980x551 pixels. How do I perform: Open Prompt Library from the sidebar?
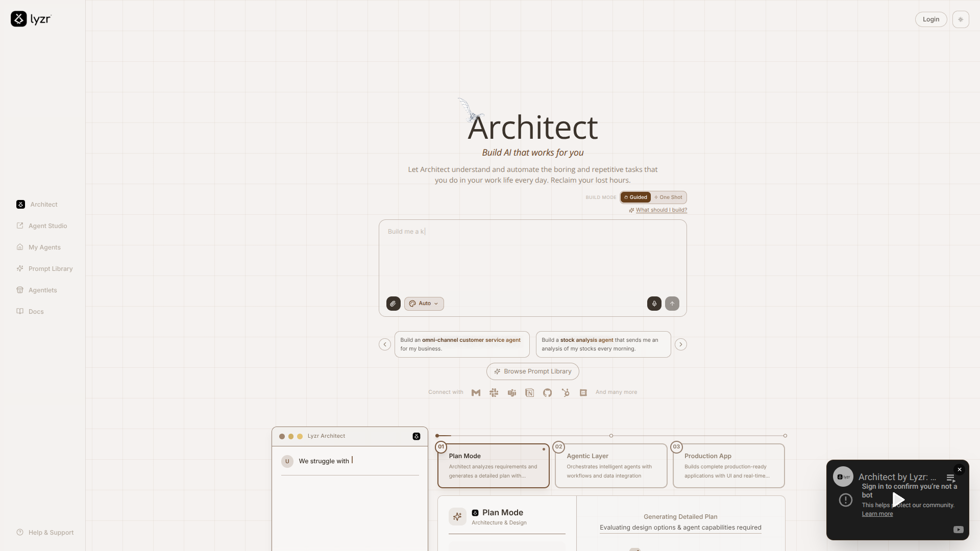click(50, 268)
